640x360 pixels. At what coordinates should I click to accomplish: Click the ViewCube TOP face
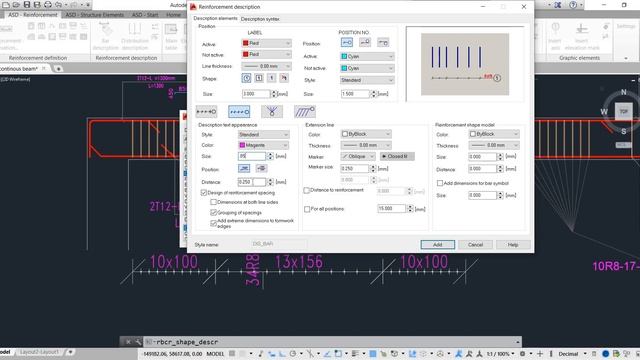(624, 111)
